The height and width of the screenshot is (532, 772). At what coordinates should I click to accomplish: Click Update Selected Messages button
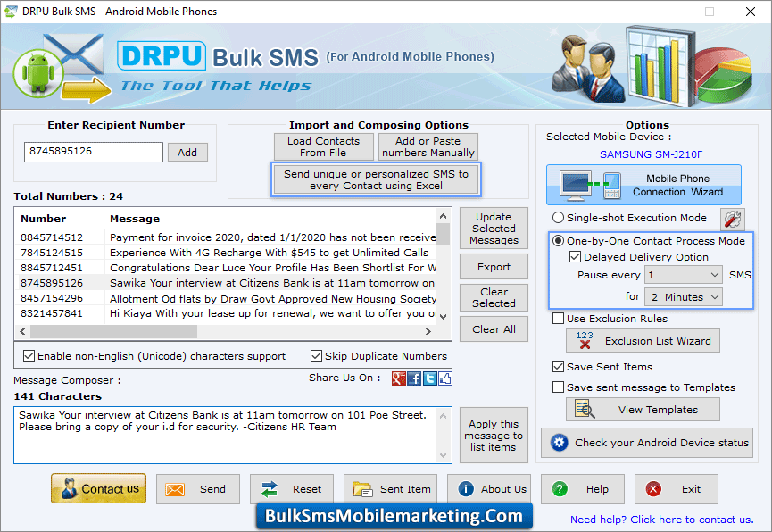tap(494, 229)
